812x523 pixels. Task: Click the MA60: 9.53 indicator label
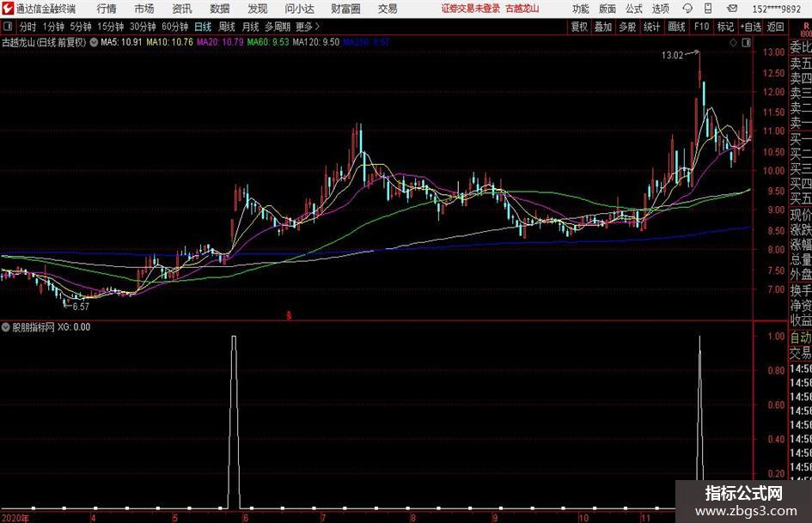(268, 42)
